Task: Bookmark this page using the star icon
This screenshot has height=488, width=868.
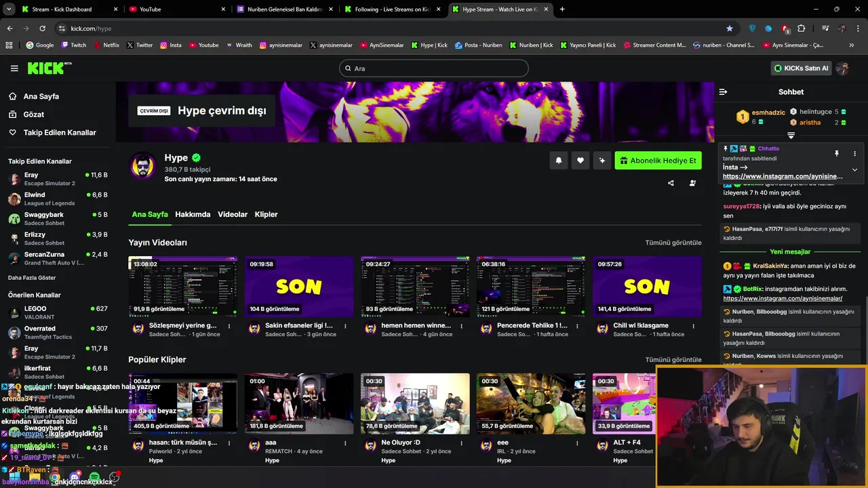Action: (x=730, y=28)
